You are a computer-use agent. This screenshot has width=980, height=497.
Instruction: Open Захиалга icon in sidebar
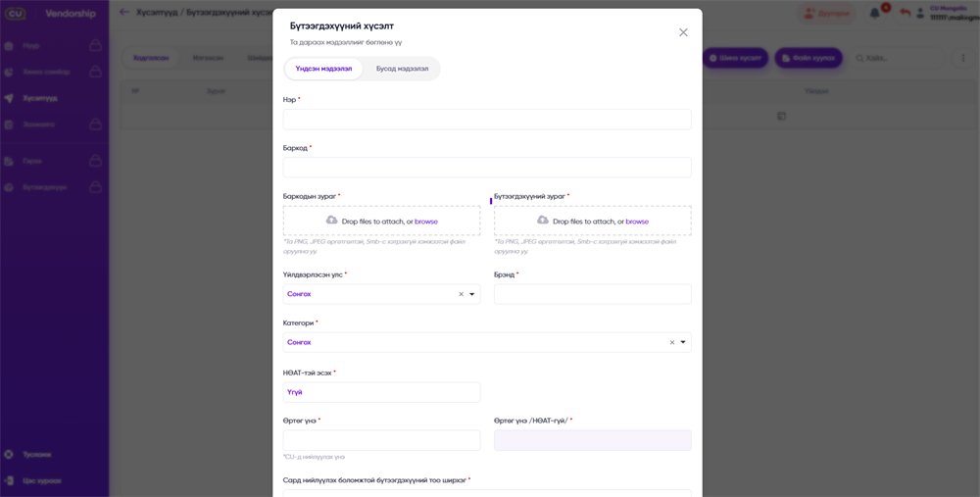point(9,124)
